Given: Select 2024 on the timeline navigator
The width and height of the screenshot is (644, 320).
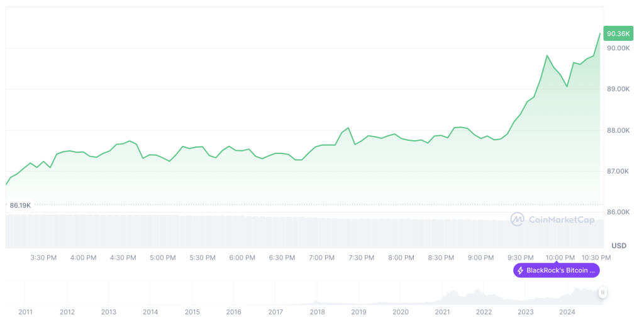Looking at the screenshot, I should 567,312.
